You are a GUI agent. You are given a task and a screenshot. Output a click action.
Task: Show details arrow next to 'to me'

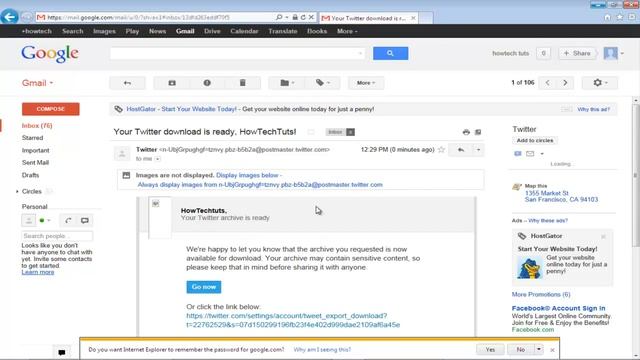click(x=158, y=159)
